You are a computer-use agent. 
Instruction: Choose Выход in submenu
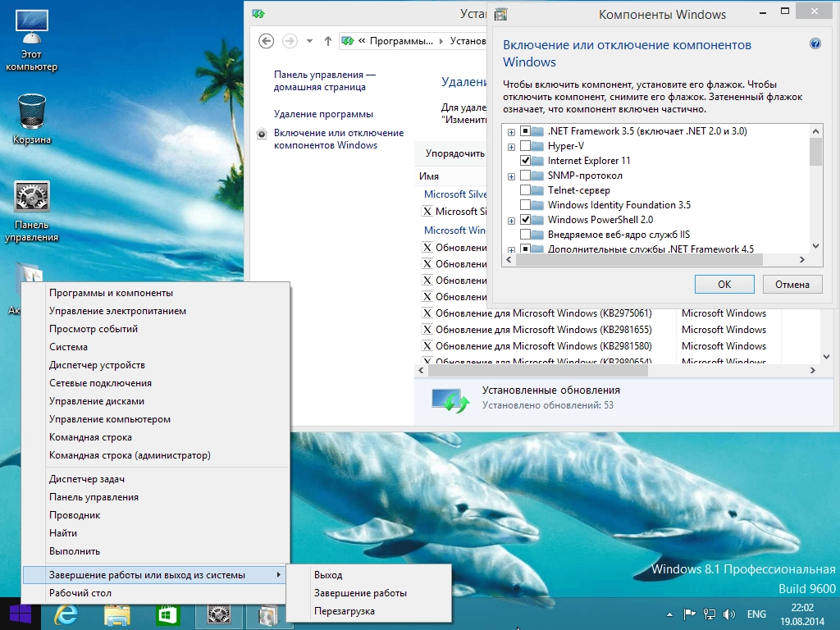coord(368,575)
